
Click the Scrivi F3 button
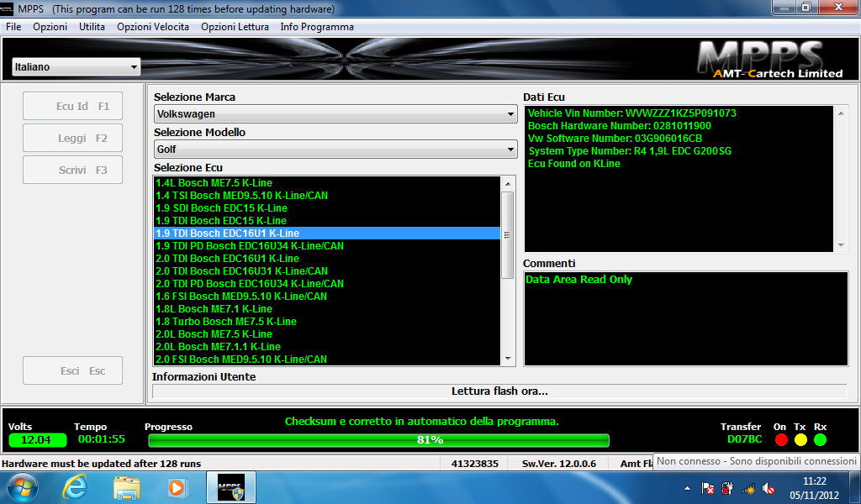[x=72, y=170]
